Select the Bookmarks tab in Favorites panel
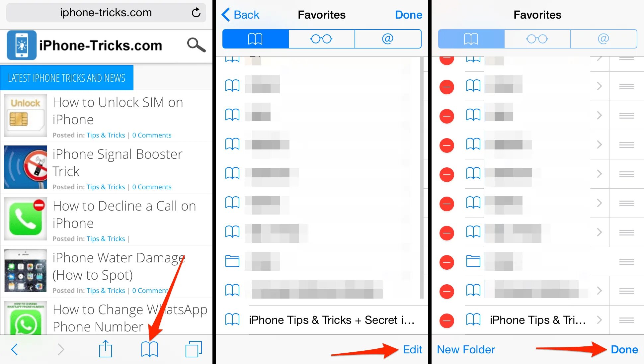 (256, 39)
